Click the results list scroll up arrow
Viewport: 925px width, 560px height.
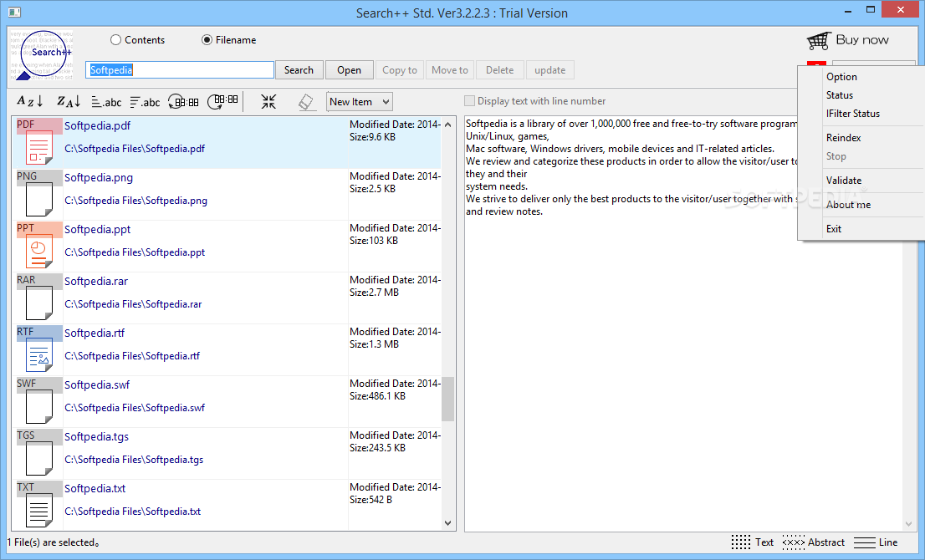447,125
